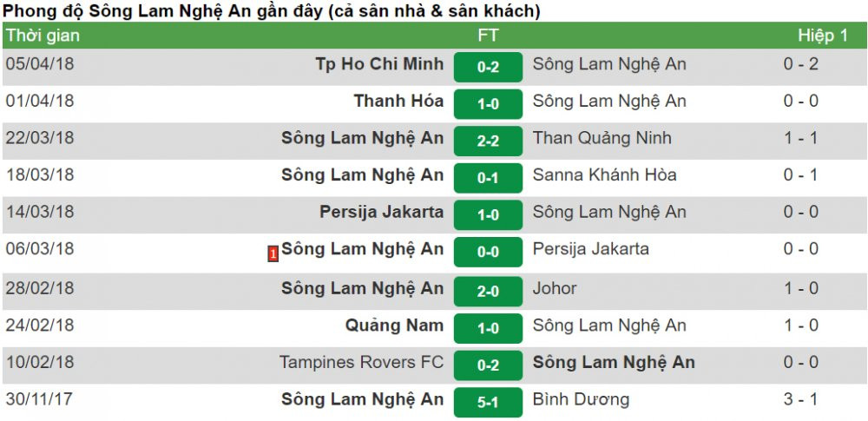This screenshot has width=868, height=421.
Task: Open the Thanh Hóa team link
Action: (398, 102)
